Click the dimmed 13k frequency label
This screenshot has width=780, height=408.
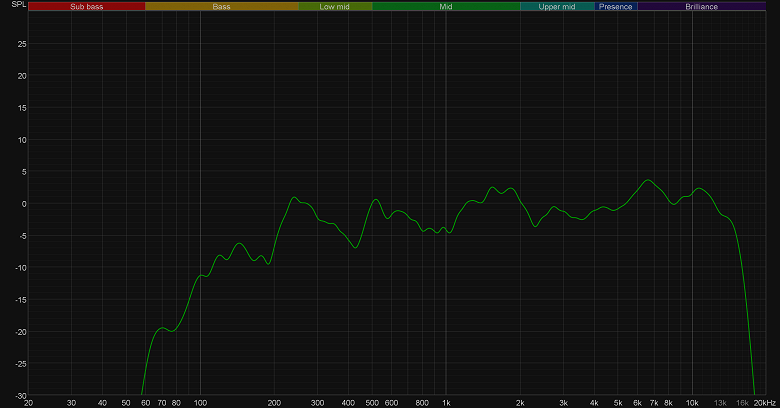(720, 403)
